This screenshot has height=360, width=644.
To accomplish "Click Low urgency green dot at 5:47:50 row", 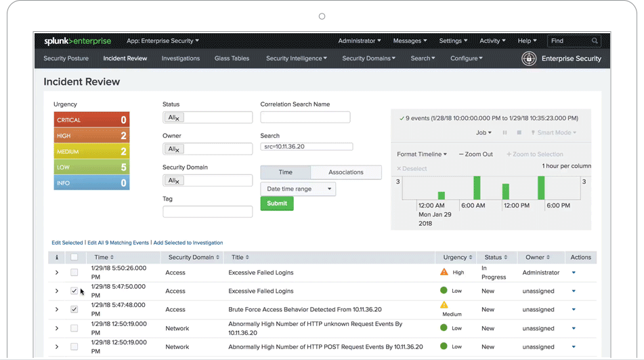I will (444, 290).
